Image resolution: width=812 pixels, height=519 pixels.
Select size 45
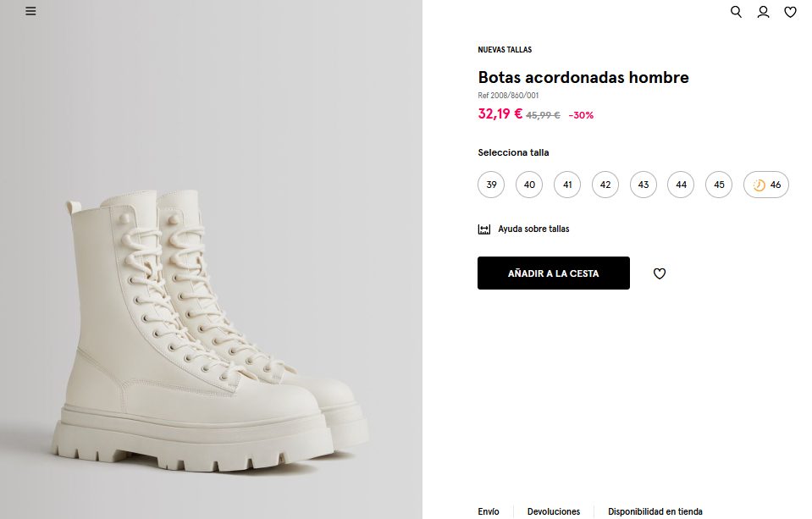pos(719,185)
